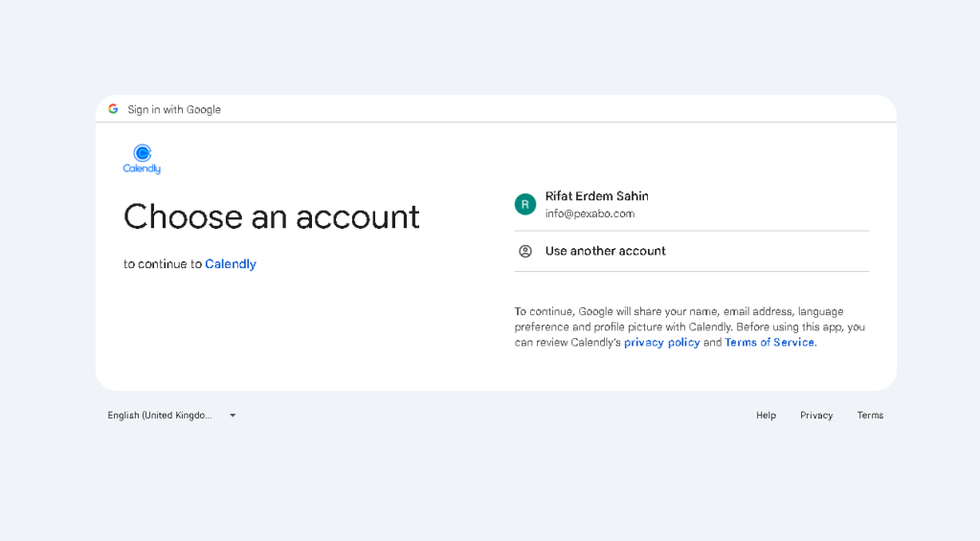Open Calendly's privacy policy link
This screenshot has width=980, height=541.
[x=662, y=342]
